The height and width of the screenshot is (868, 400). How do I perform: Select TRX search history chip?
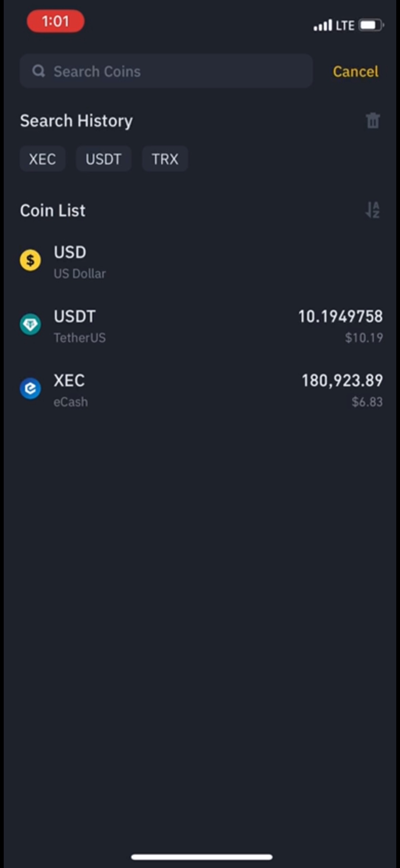[165, 159]
